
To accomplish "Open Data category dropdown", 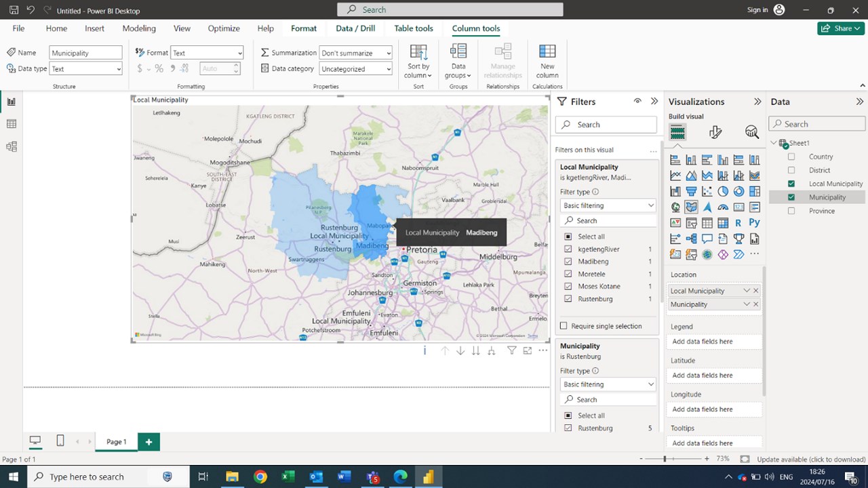I will click(x=356, y=68).
